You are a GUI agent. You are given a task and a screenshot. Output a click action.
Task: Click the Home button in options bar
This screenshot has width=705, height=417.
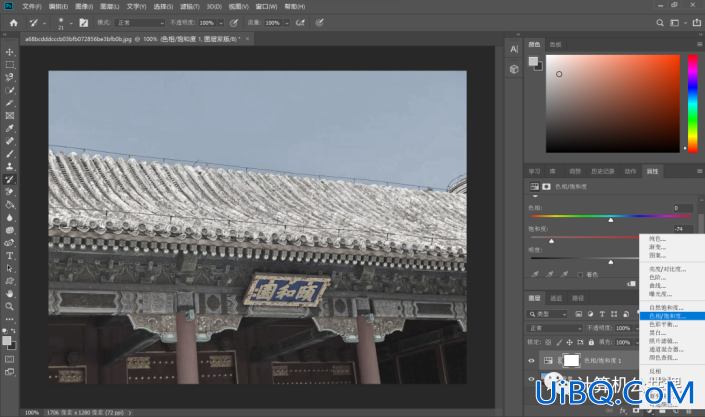(13, 22)
